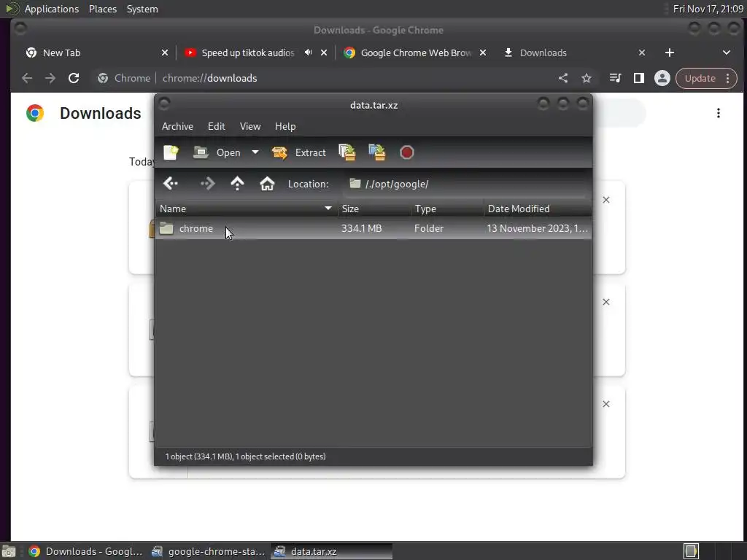
Task: Close the New Tab tab
Action: point(164,52)
